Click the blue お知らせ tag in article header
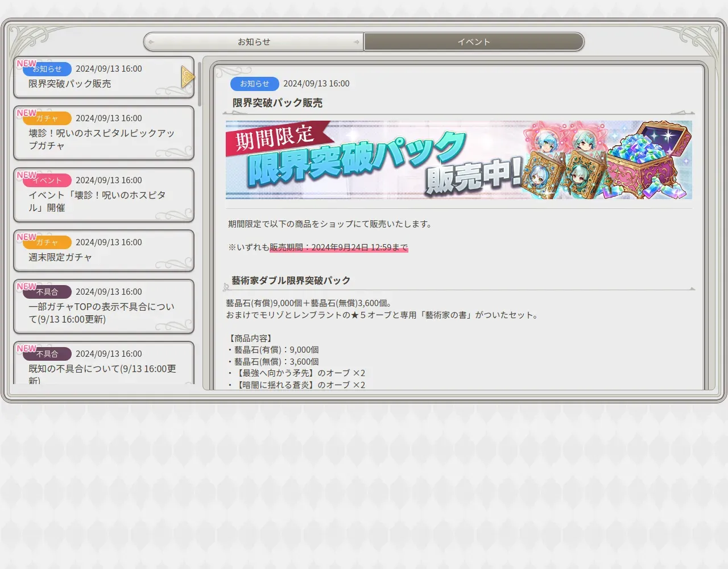The image size is (728, 569). pyautogui.click(x=255, y=84)
